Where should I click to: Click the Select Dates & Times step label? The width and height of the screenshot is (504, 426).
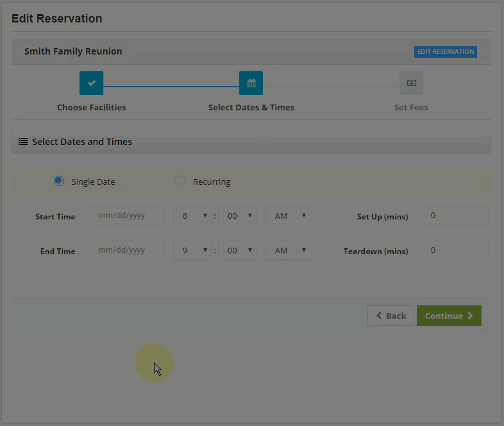(x=251, y=107)
